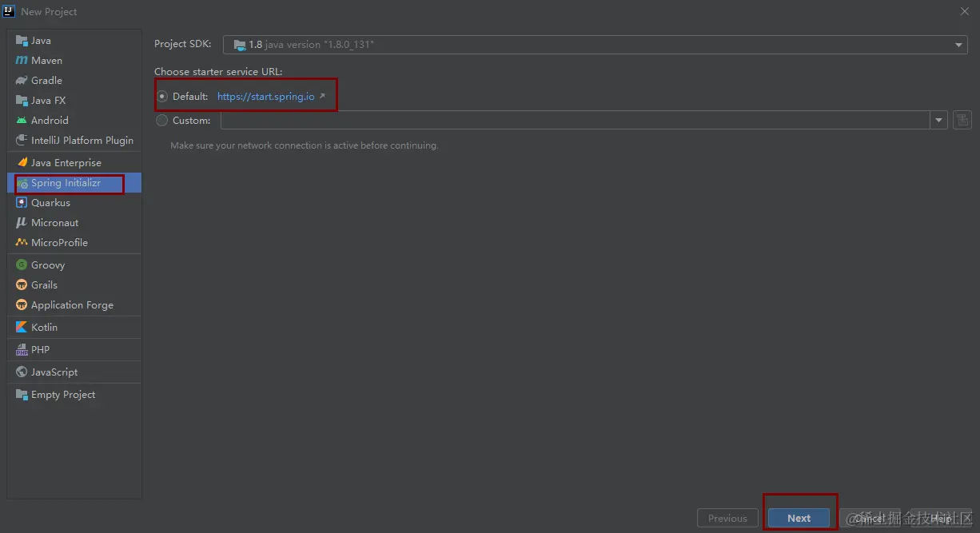Open the https://start.spring.io link
The width and height of the screenshot is (980, 533).
coord(266,96)
